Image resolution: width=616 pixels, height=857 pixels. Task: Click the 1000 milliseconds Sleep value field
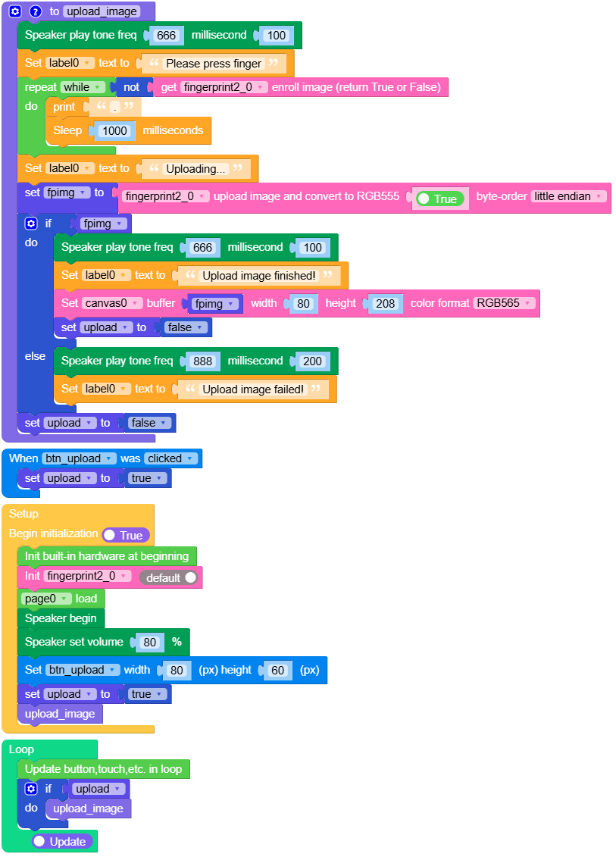[x=114, y=130]
